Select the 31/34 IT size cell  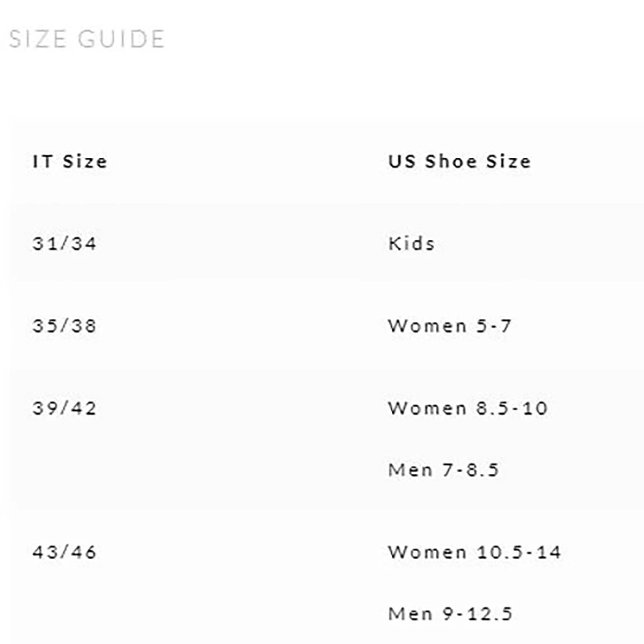(x=64, y=244)
